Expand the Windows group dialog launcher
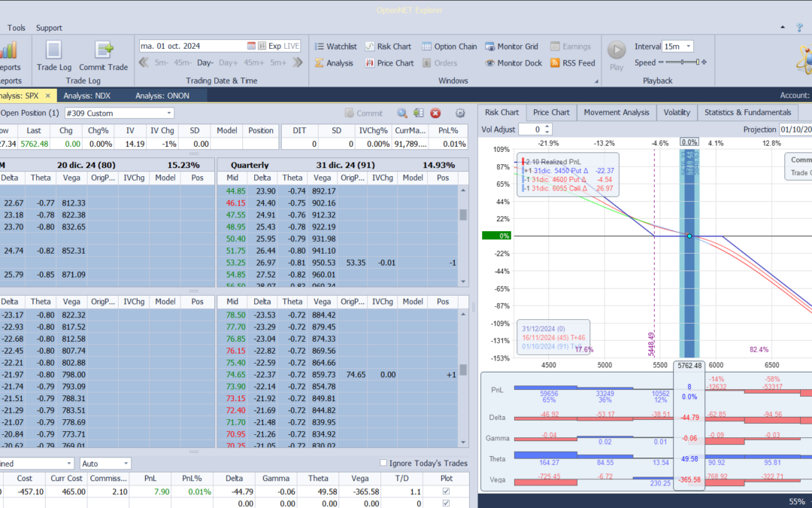812x508 pixels. [596, 81]
